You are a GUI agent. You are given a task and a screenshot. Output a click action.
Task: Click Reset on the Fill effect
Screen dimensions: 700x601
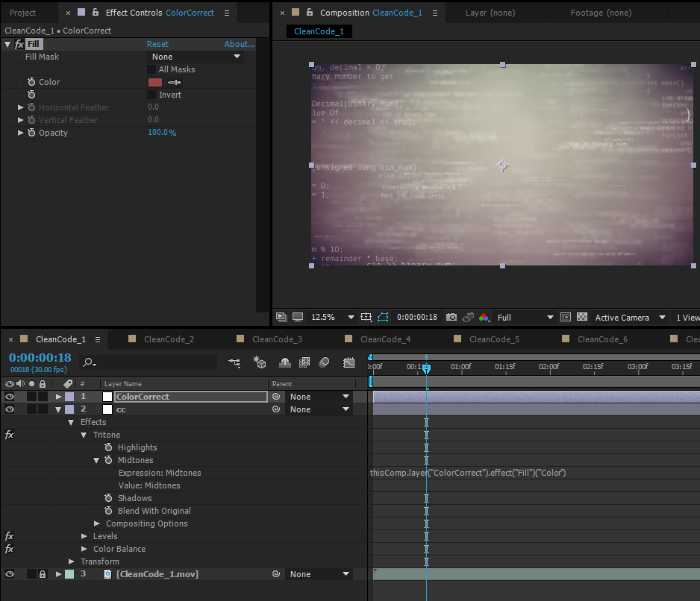click(x=157, y=44)
